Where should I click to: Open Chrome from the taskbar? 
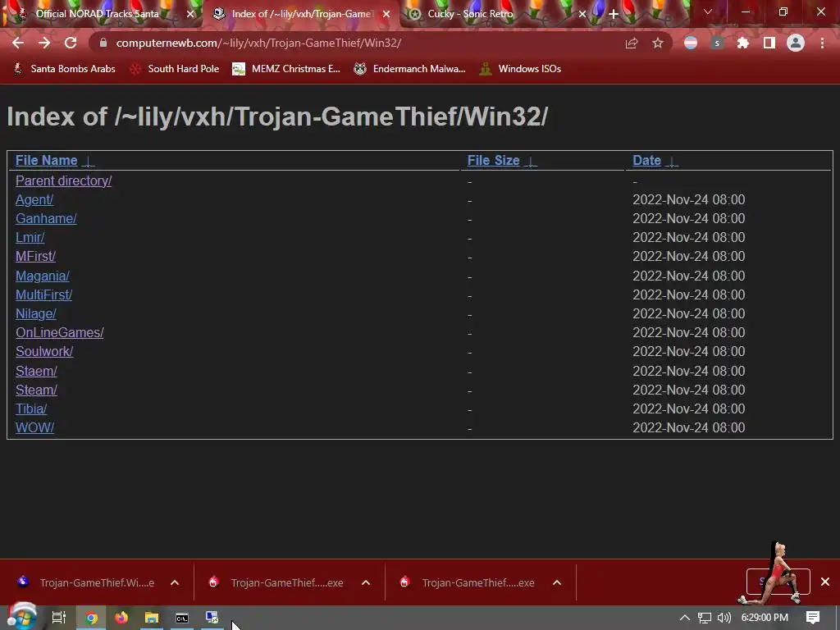91,618
